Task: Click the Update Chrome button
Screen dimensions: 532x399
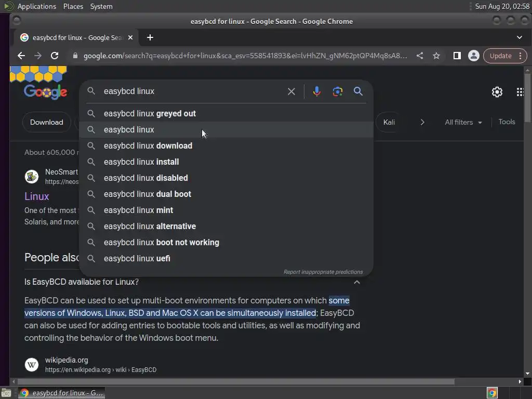Action: (x=500, y=56)
